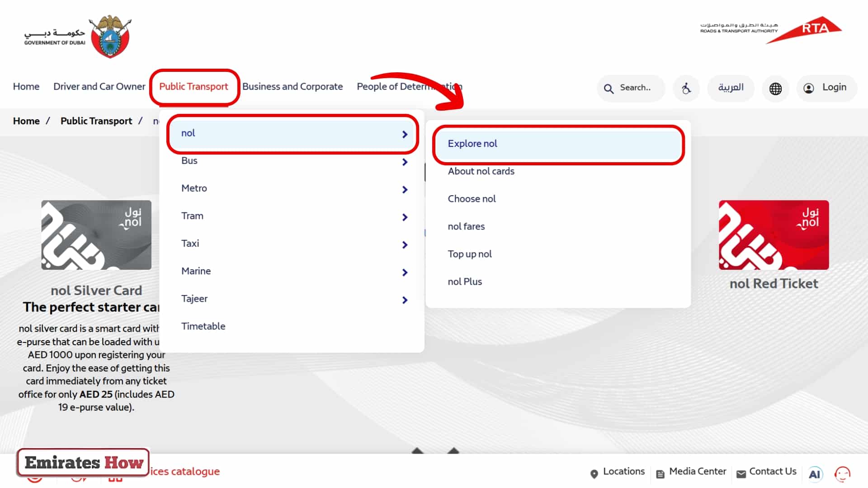The image size is (868, 488).
Task: Open People of Determination menu
Action: (409, 87)
